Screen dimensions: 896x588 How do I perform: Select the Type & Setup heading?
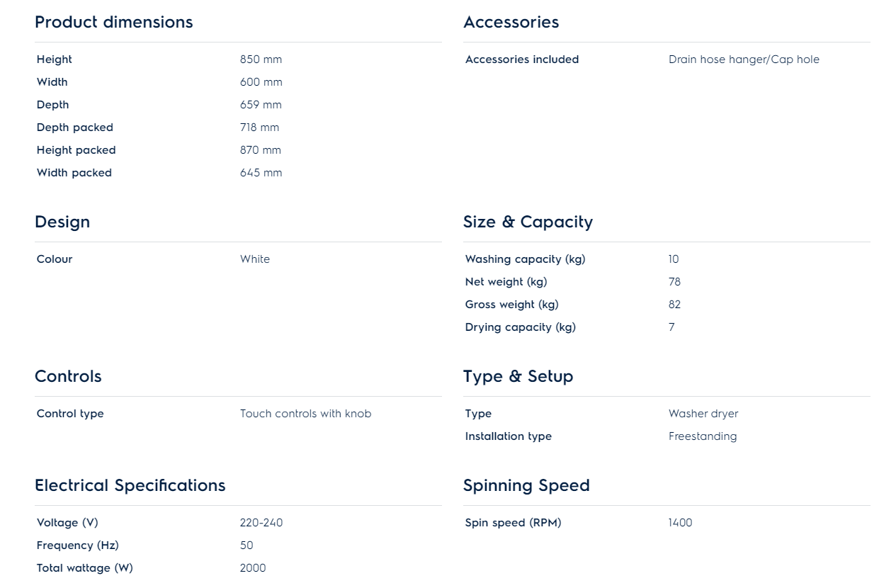tap(518, 376)
